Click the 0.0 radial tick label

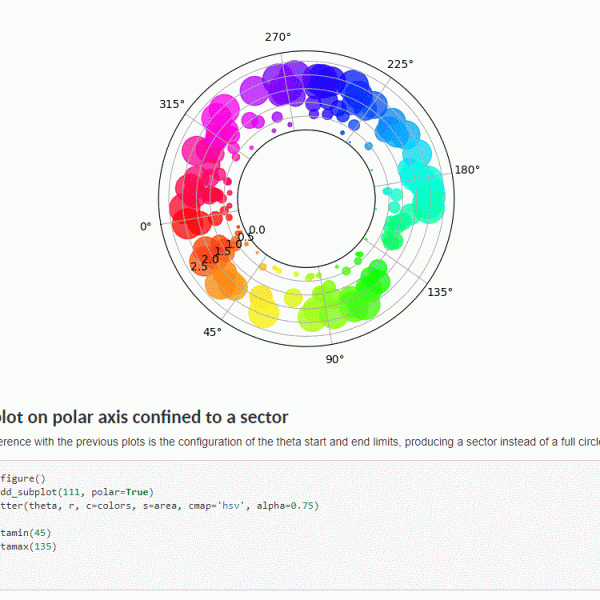pos(257,230)
